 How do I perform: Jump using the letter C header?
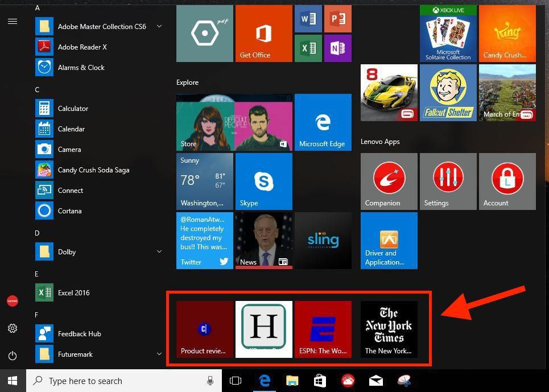(37, 89)
